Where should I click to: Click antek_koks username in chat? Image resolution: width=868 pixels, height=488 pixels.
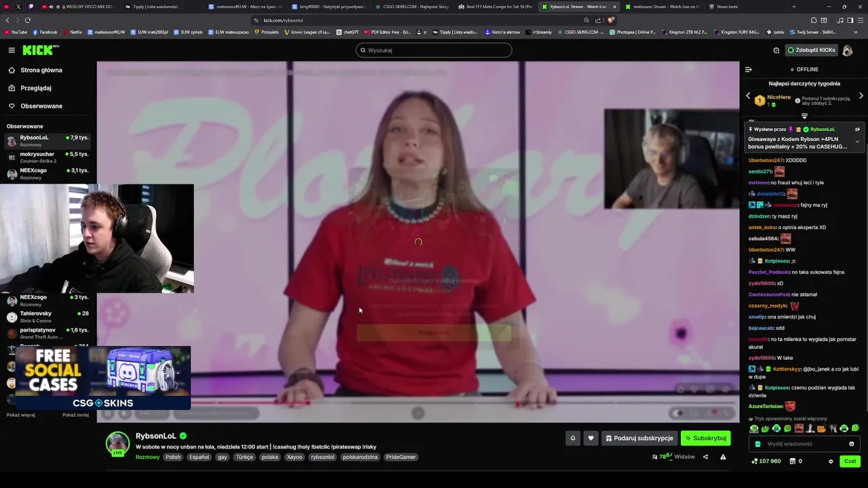762,227
